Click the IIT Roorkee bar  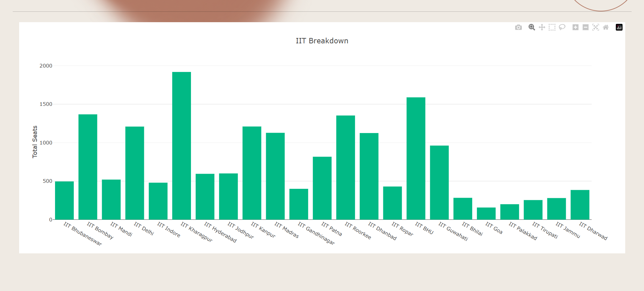click(x=346, y=167)
